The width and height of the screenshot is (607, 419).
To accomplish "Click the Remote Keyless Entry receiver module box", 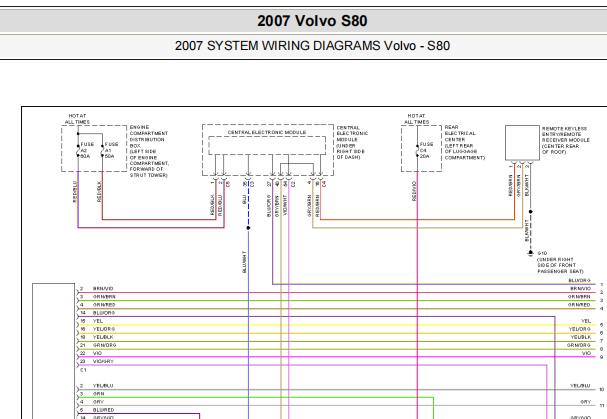I will coord(522,143).
